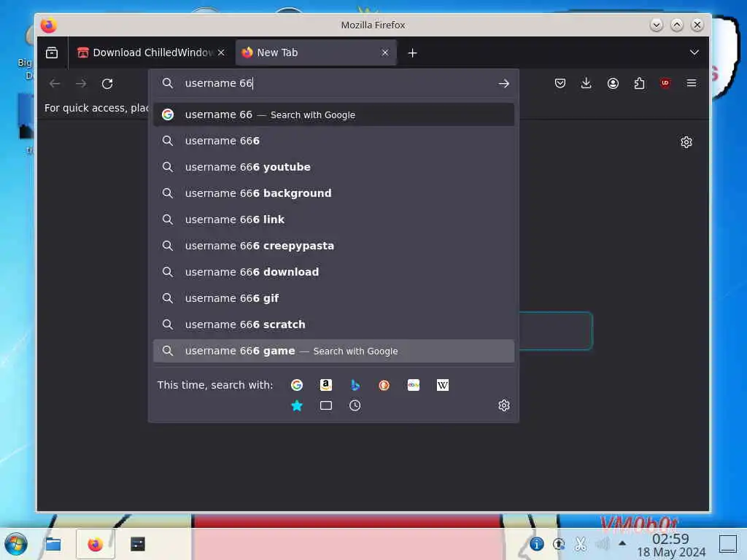
Task: Open Firefox View from the tab bar
Action: click(52, 52)
